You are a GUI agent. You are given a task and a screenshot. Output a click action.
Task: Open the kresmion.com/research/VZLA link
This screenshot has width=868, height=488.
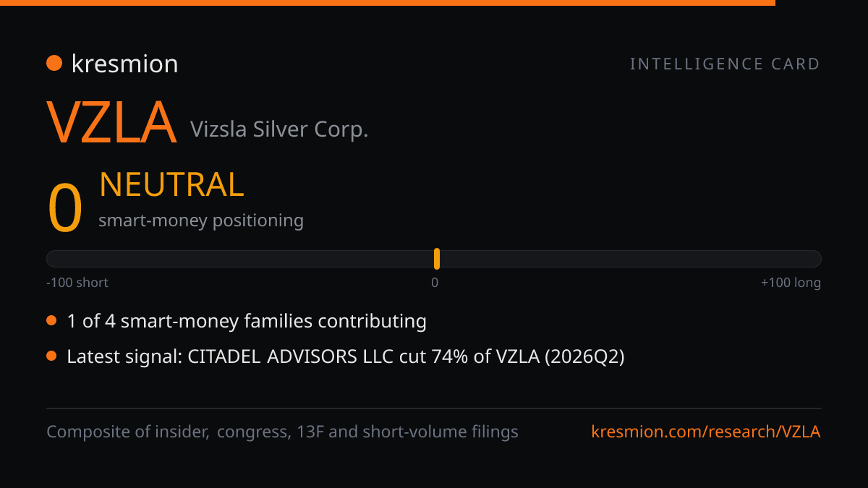[x=706, y=432]
